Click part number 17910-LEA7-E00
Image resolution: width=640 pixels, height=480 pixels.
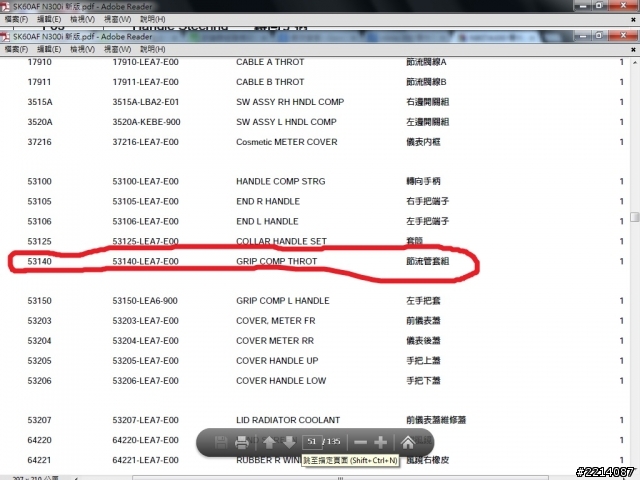(x=145, y=62)
